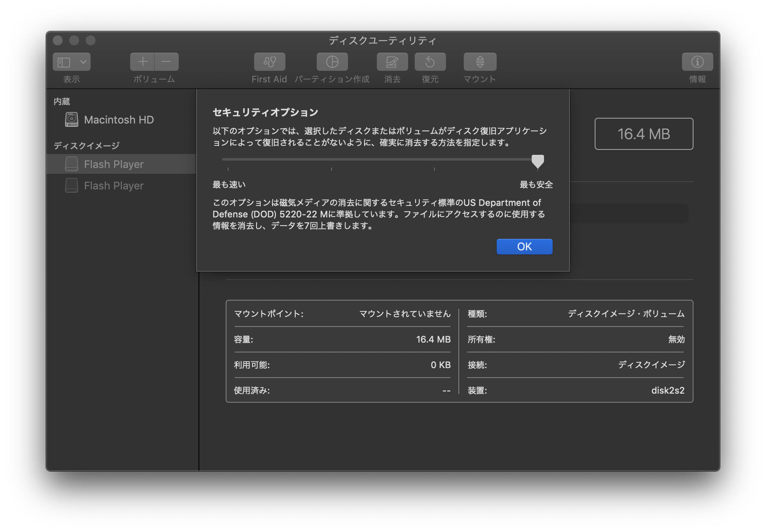Open the info (情報) panel icon
The height and width of the screenshot is (532, 766).
pyautogui.click(x=697, y=62)
